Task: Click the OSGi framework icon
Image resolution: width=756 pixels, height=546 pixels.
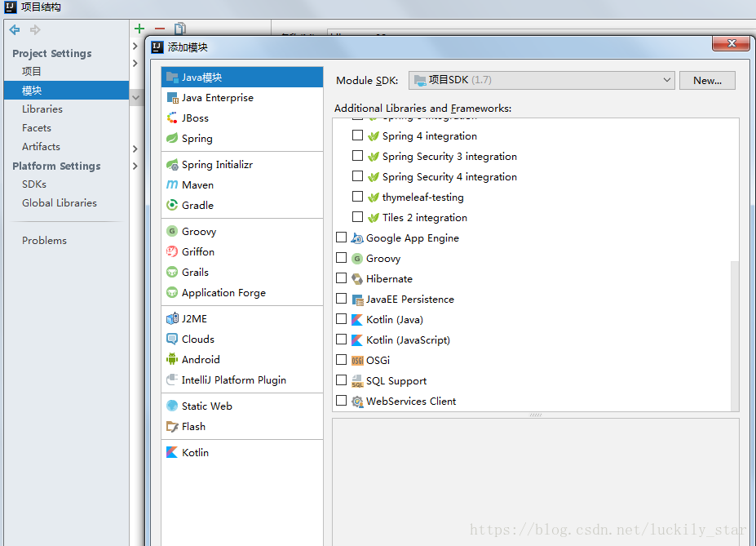Action: [356, 360]
